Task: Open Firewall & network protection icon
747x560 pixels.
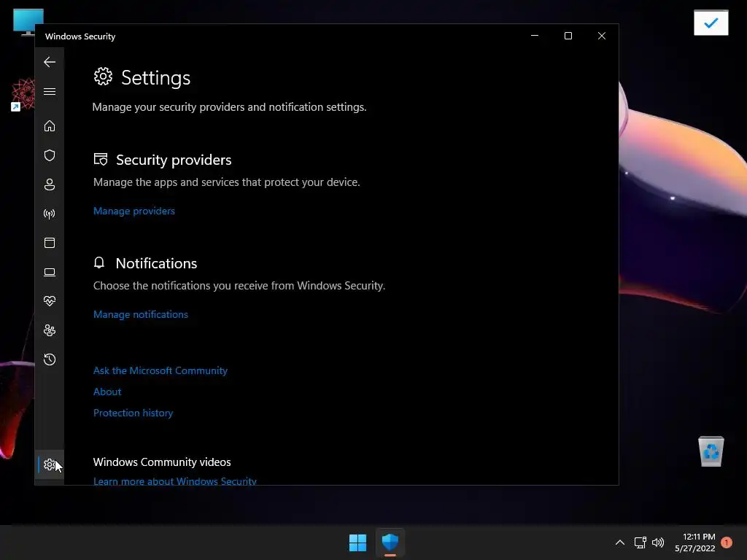Action: [50, 214]
